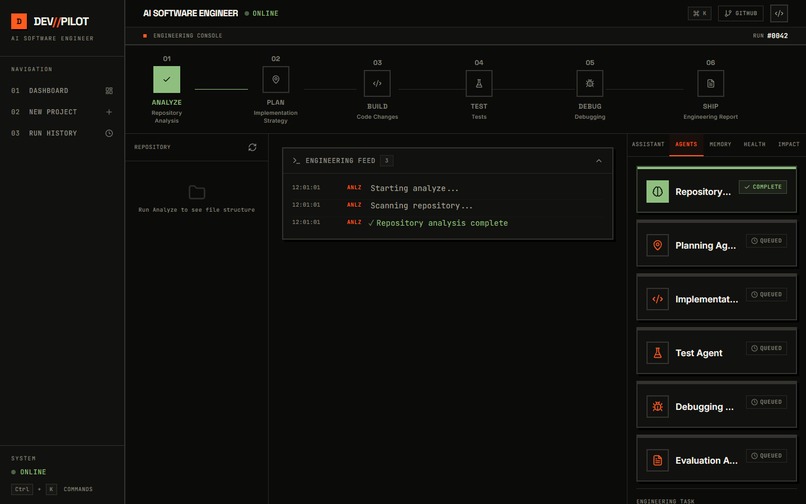
Task: Click the Engineering Feed count badge
Action: 387,161
